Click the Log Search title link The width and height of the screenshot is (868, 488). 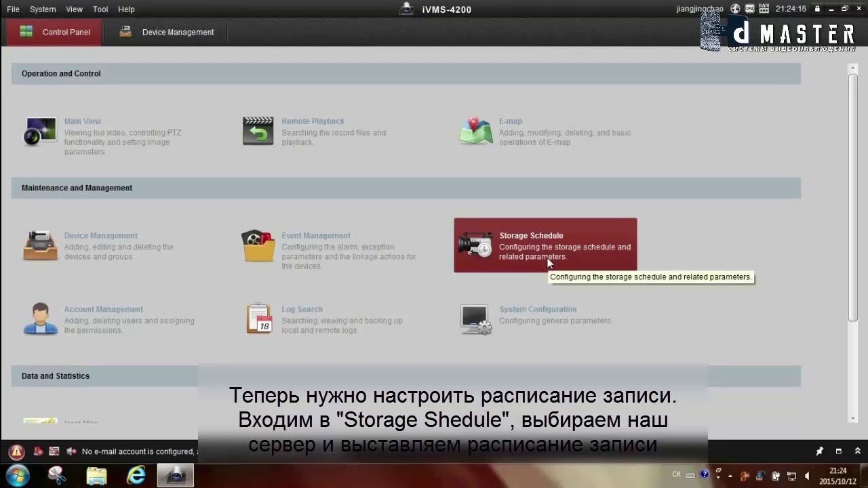coord(302,309)
